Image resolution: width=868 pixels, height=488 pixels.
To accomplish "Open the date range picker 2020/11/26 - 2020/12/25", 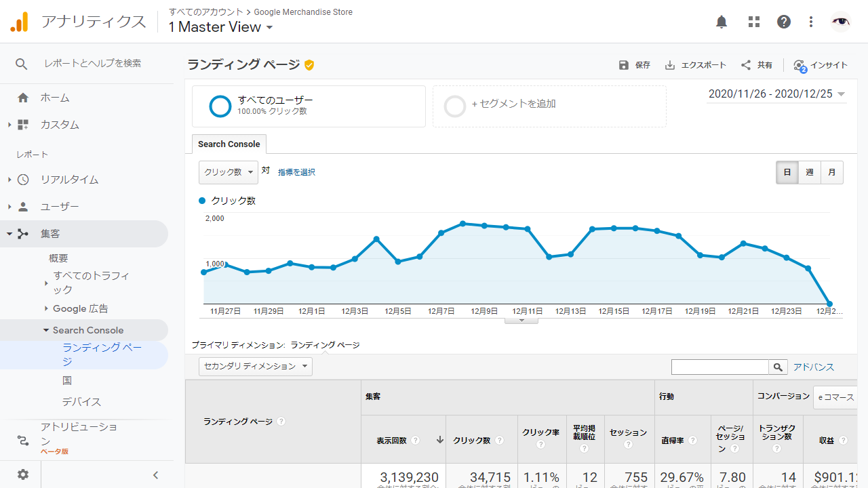I will point(777,94).
